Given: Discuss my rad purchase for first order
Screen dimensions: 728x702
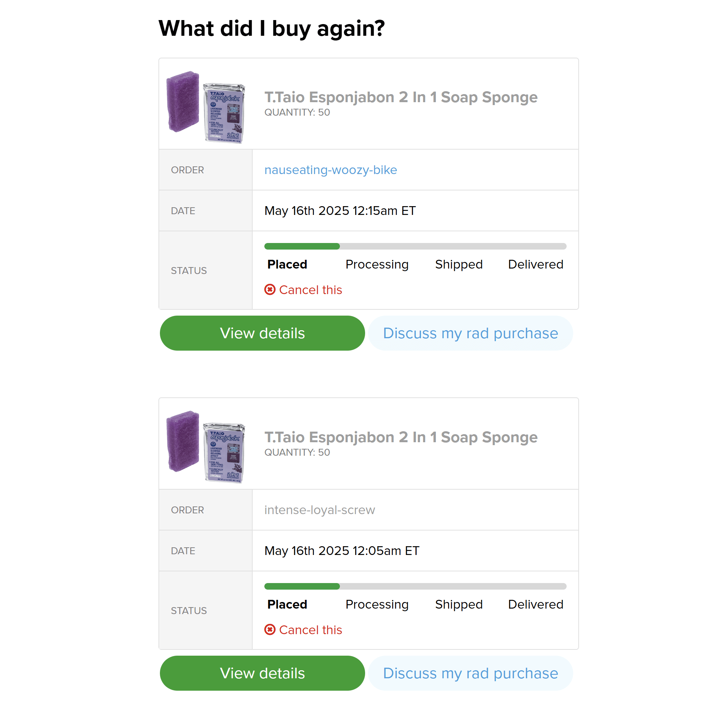Looking at the screenshot, I should click(470, 333).
